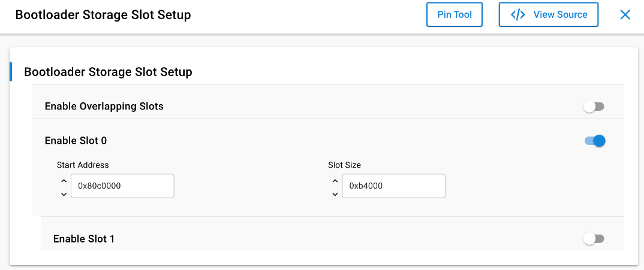
Task: Turn on the Slot 1 toggle
Action: coord(594,239)
